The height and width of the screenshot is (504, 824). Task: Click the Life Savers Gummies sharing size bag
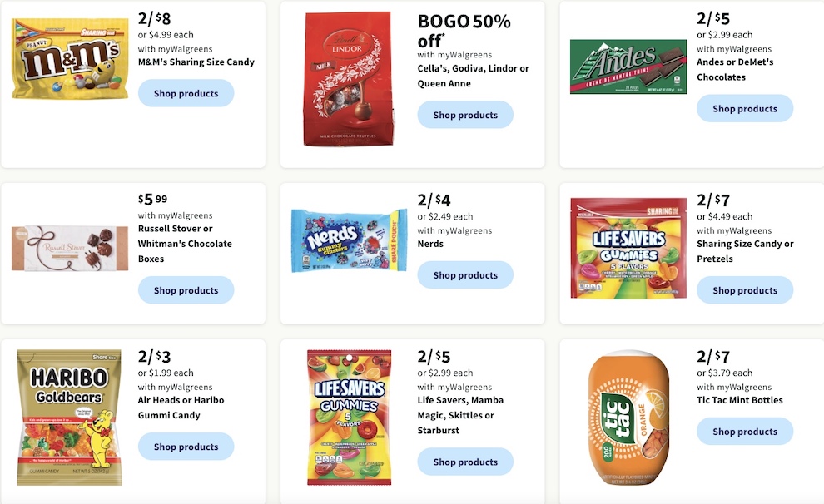coord(628,249)
